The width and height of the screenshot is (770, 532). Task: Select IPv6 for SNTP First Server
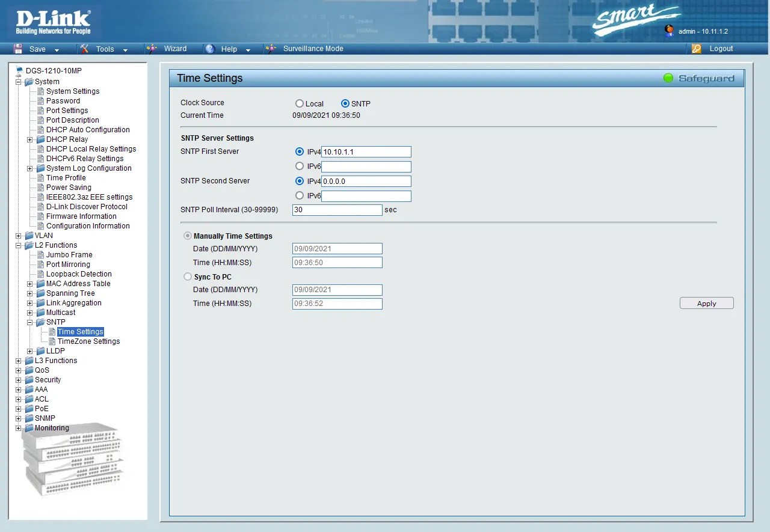point(300,165)
